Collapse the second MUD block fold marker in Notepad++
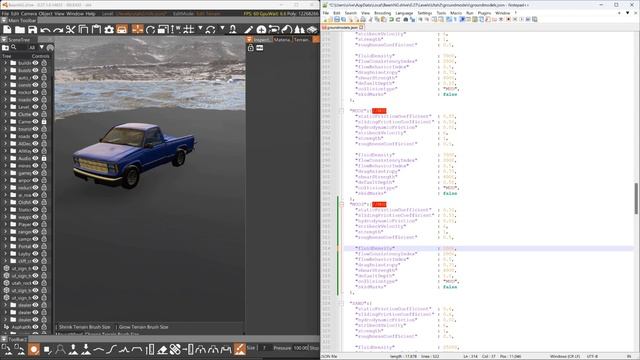Viewport: 640px width, 360px height. [342, 204]
